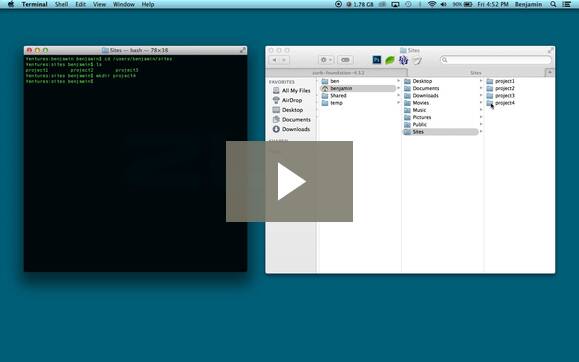The image size is (579, 362).
Task: Open the Shell menu
Action: pyautogui.click(x=61, y=4)
